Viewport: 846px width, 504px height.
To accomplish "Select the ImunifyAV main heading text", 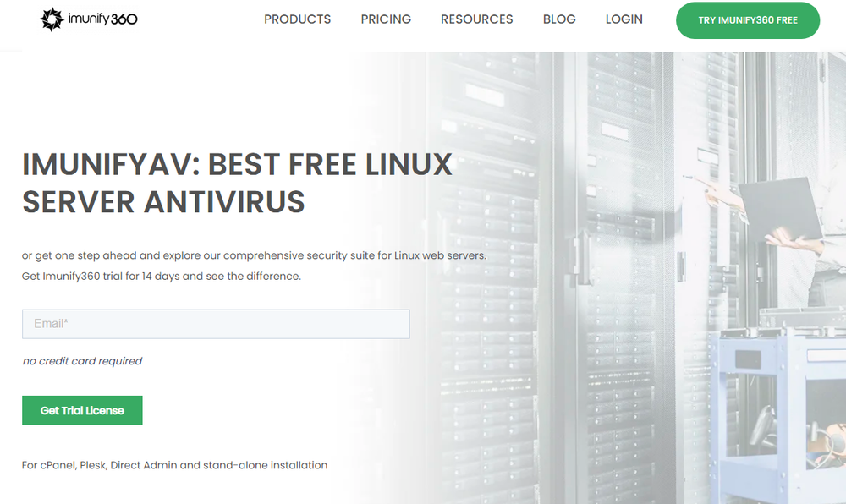I will pos(237,184).
